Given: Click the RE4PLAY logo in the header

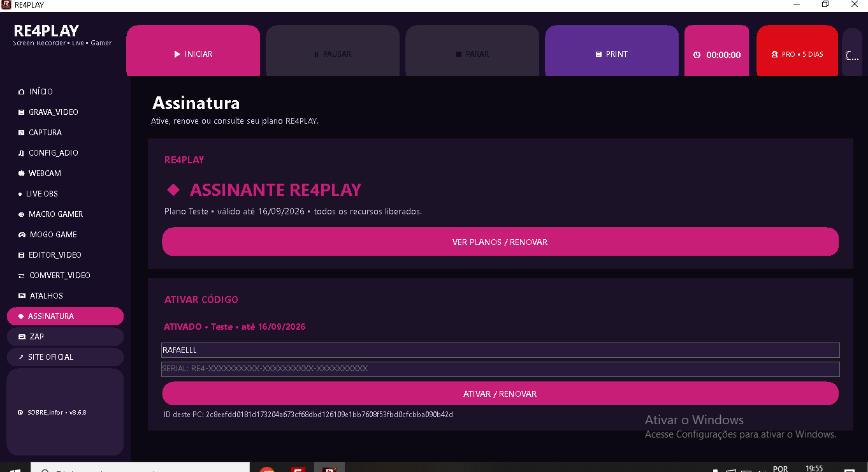Looking at the screenshot, I should [x=47, y=31].
